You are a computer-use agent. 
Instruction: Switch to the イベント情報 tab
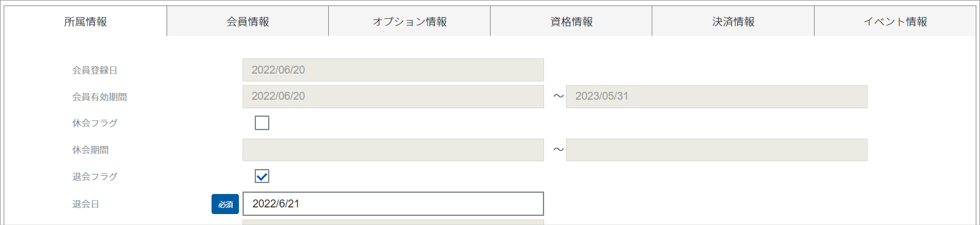coord(895,21)
